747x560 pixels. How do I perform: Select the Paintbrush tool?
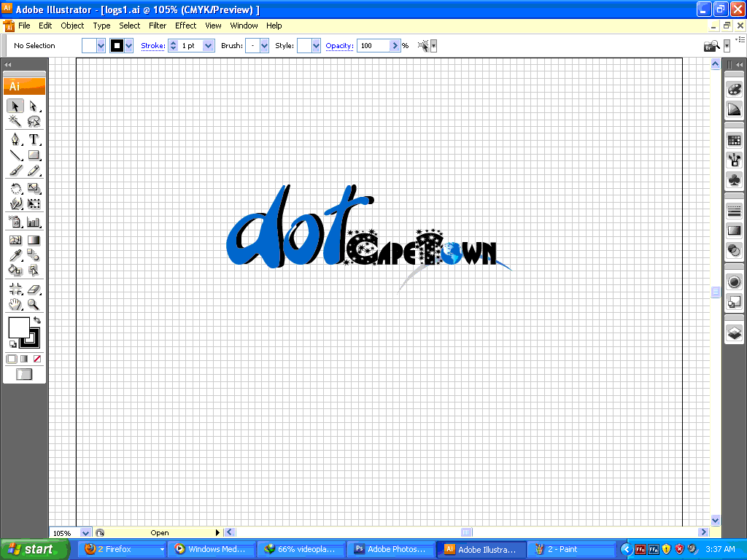(x=15, y=171)
